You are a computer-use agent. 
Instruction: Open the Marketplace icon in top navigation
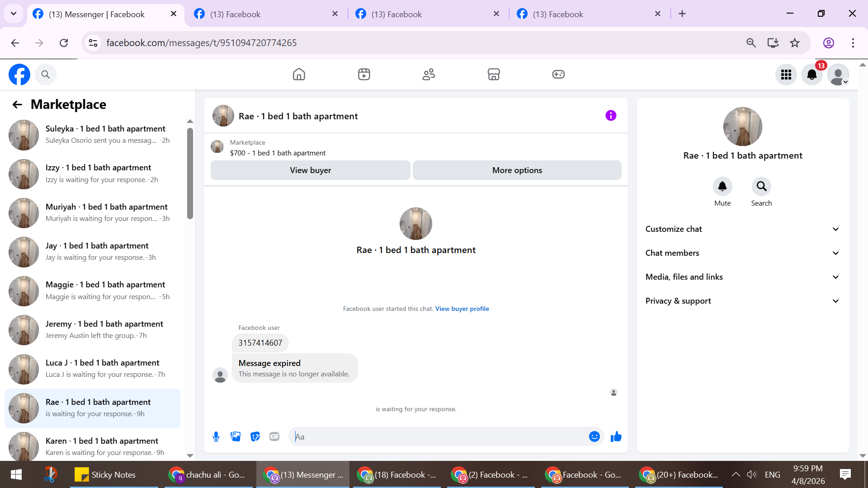493,75
